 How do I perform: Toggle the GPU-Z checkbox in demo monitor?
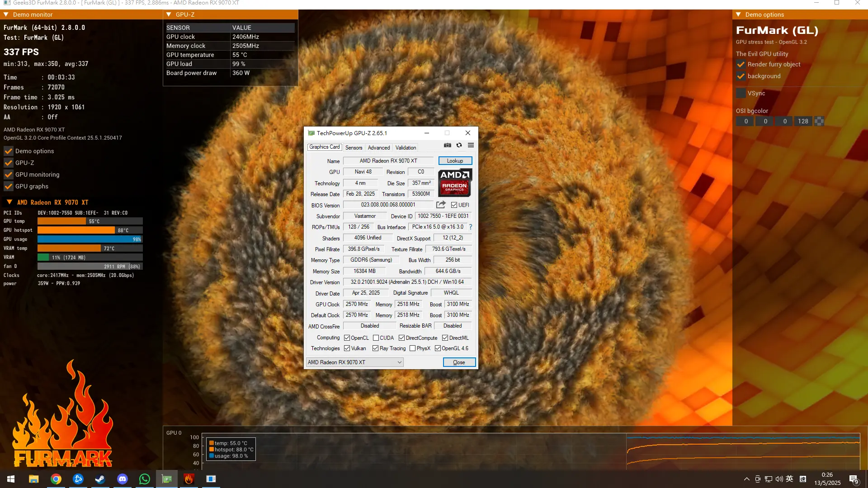click(8, 163)
